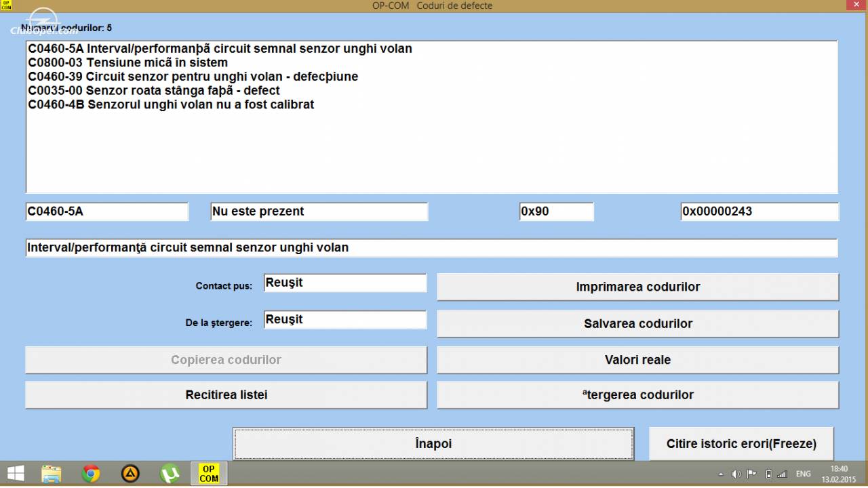Screen dimensions: 868x488
Task: Click the 0x90 value field
Action: [x=556, y=211]
